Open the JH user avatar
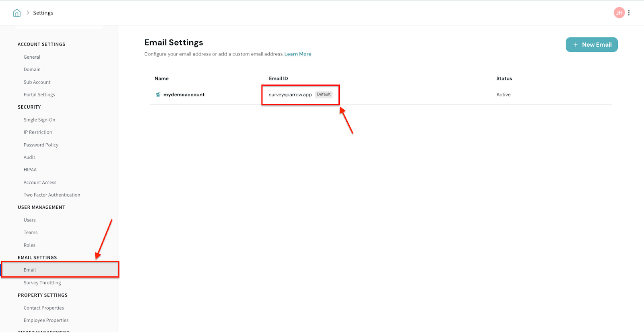 (619, 13)
